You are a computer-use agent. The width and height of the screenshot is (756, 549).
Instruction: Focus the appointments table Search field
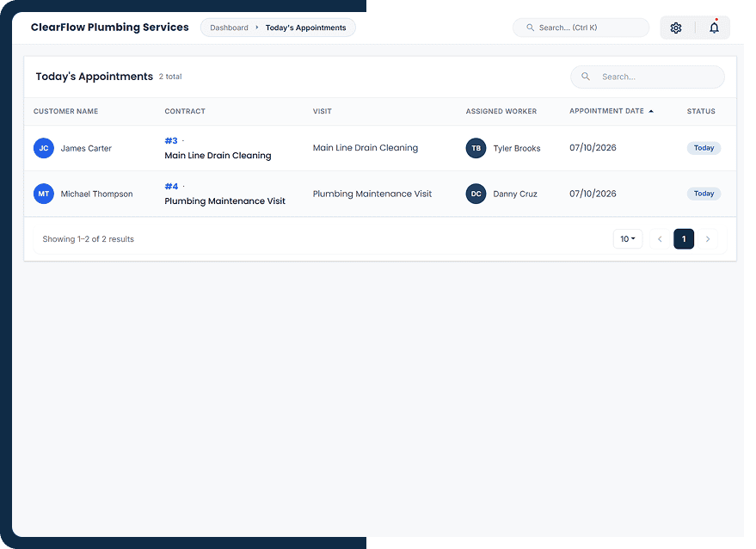(x=648, y=77)
